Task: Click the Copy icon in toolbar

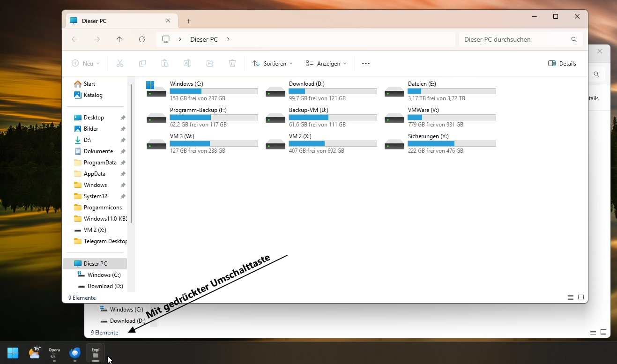Action: pos(142,63)
